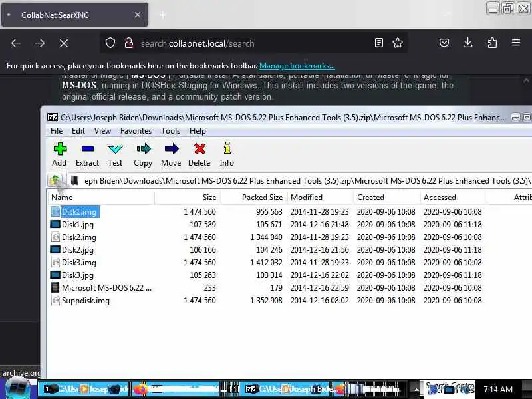Open the Tools menu in 7-Zip

click(x=171, y=131)
